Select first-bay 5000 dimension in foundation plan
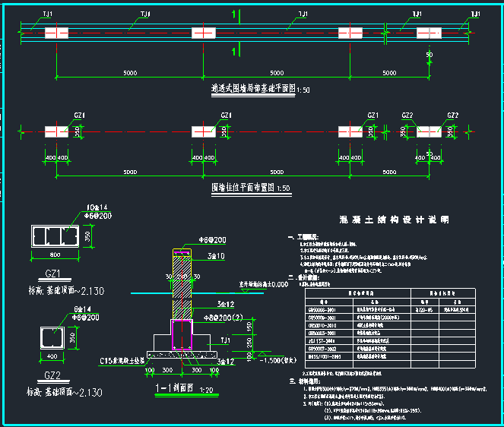Viewport: 504px width, 427px height. click(130, 73)
